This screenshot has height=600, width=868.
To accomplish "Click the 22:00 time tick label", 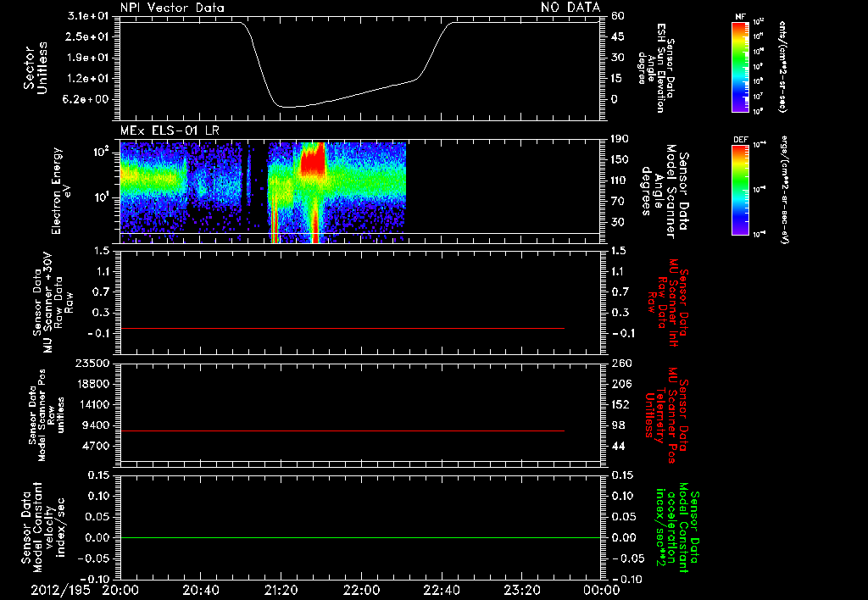I will point(361,590).
